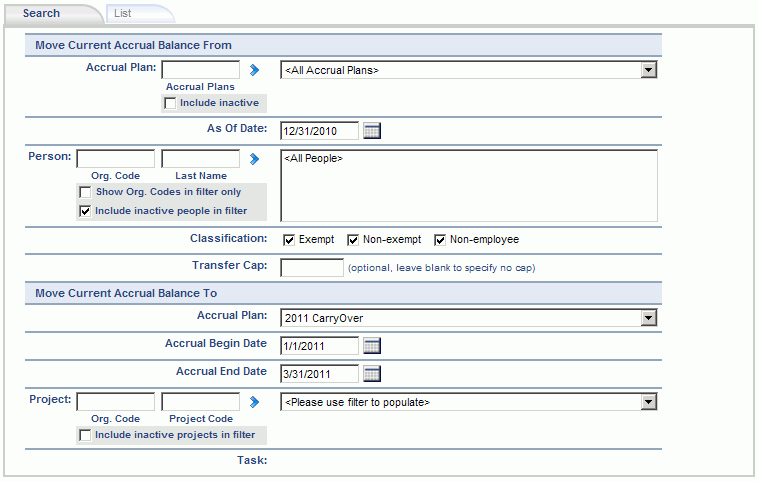Select All People in the person list

(x=314, y=158)
